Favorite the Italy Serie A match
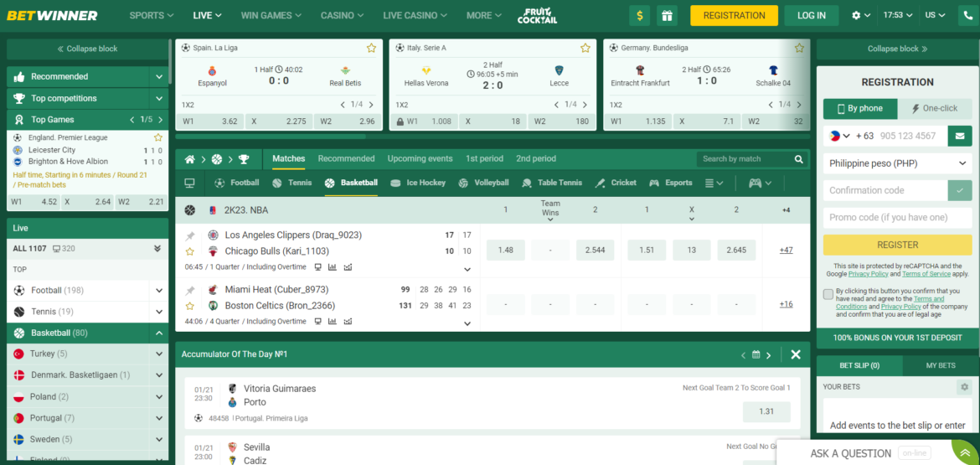Image resolution: width=980 pixels, height=465 pixels. click(x=585, y=48)
